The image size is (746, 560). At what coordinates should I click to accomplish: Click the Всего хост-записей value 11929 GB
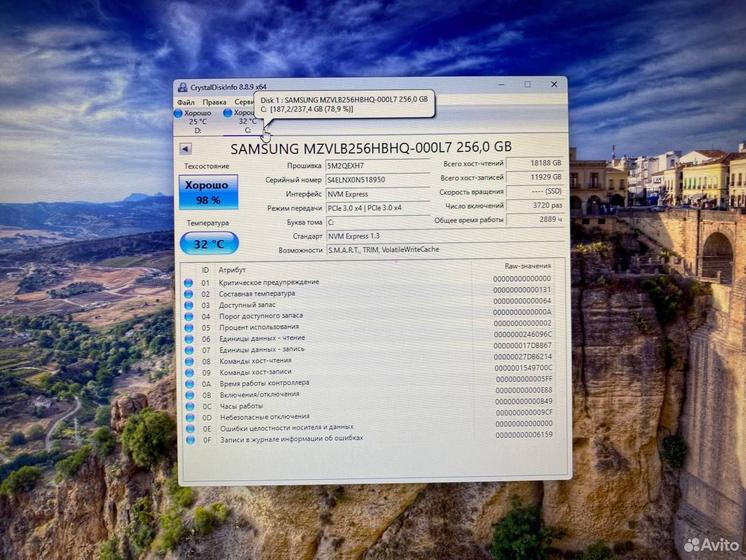tap(535, 177)
